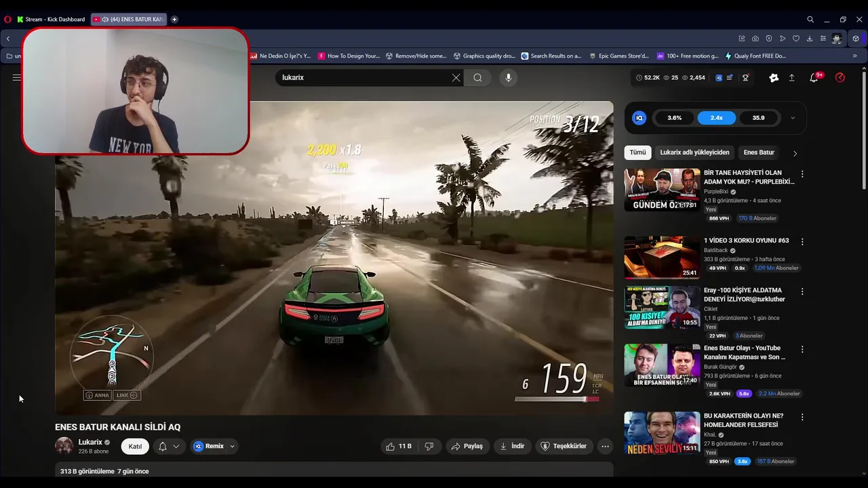Add page to bookmarks heart icon

(x=796, y=39)
